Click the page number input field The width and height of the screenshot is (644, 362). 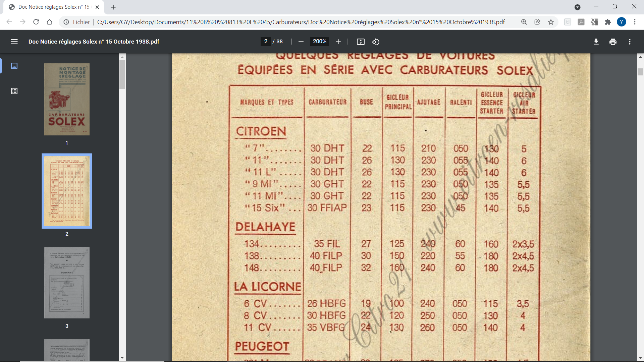point(265,42)
